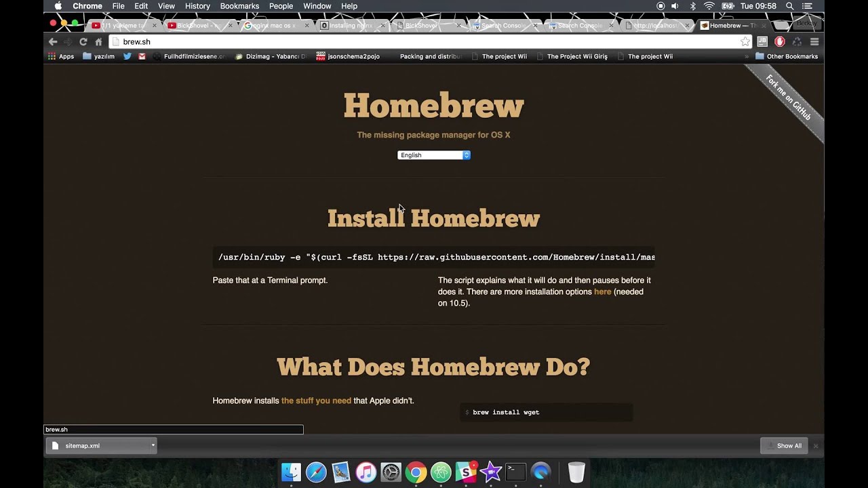Screen dimensions: 868x488
Task: Close the Homebrew tab
Action: pyautogui.click(x=764, y=26)
